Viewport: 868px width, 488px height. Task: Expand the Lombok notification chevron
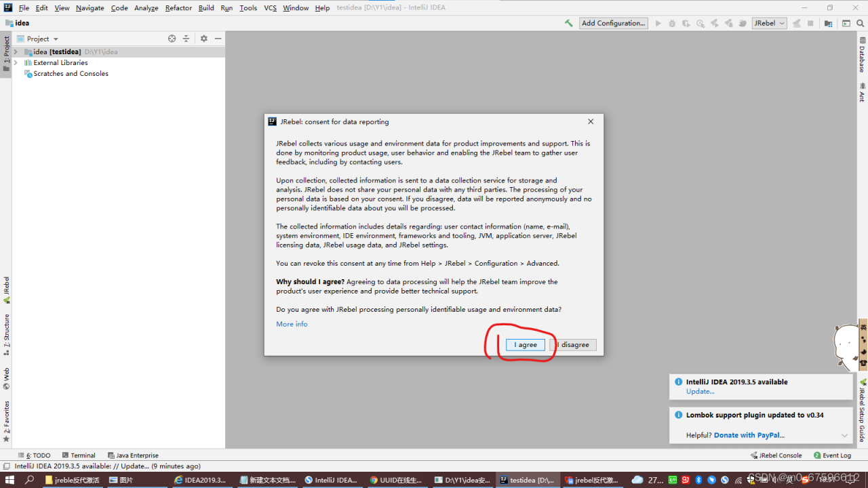pyautogui.click(x=845, y=435)
